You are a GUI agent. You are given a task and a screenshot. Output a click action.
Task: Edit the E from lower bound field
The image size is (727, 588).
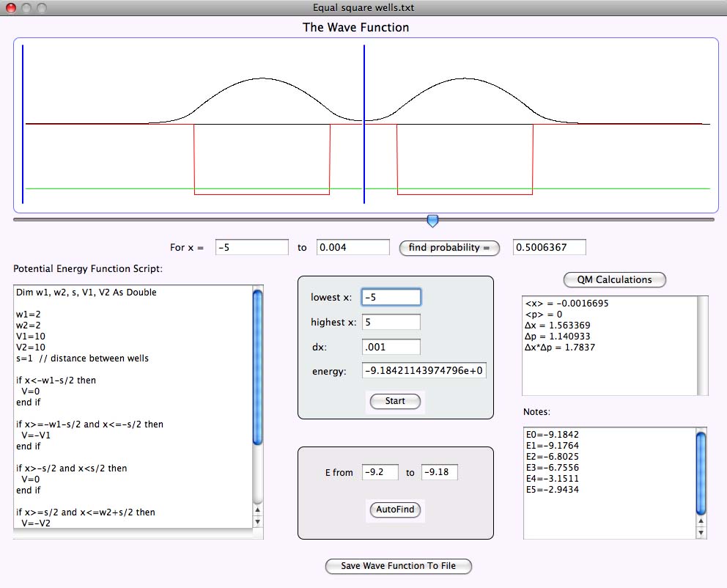point(380,473)
